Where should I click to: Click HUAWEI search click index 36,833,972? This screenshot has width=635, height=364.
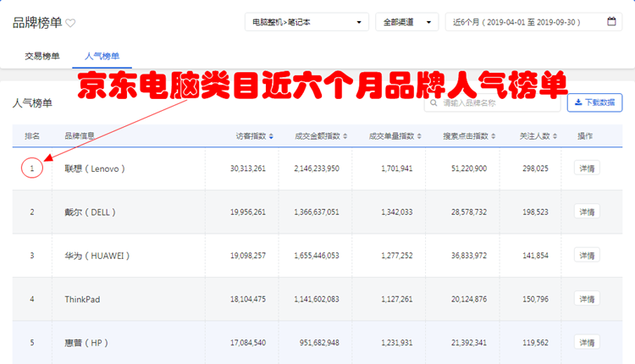[x=469, y=256]
